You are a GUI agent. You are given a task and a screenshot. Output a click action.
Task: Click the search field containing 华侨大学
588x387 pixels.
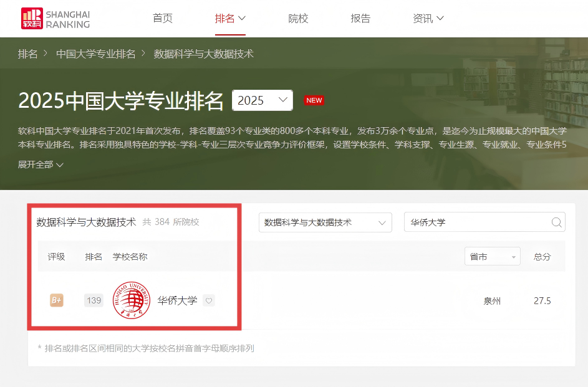click(484, 222)
